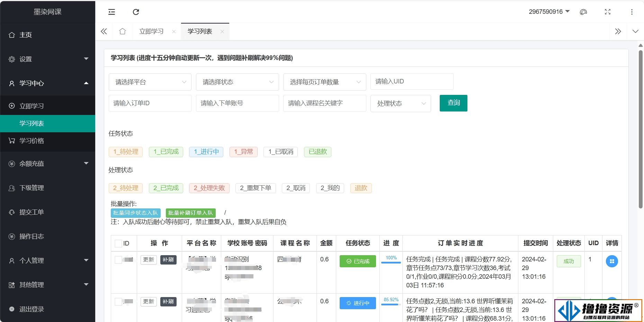Open the 2967590916 account dropdown
644x322 pixels.
tap(549, 12)
